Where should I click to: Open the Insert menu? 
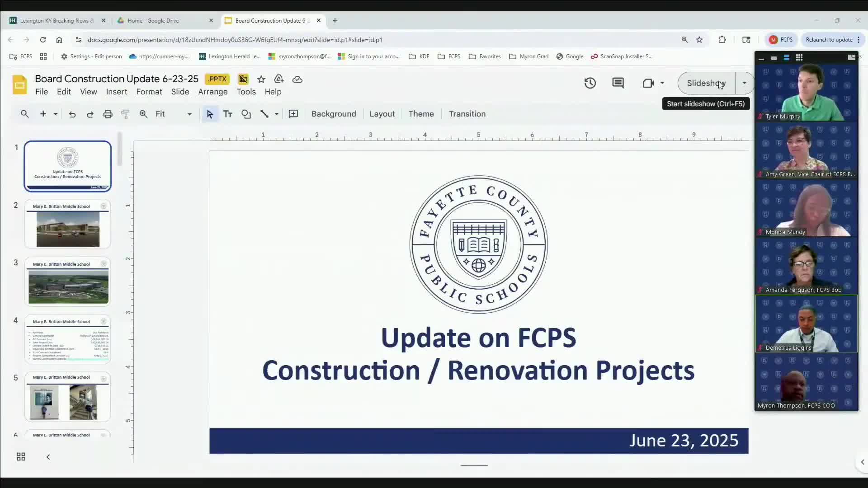(116, 92)
